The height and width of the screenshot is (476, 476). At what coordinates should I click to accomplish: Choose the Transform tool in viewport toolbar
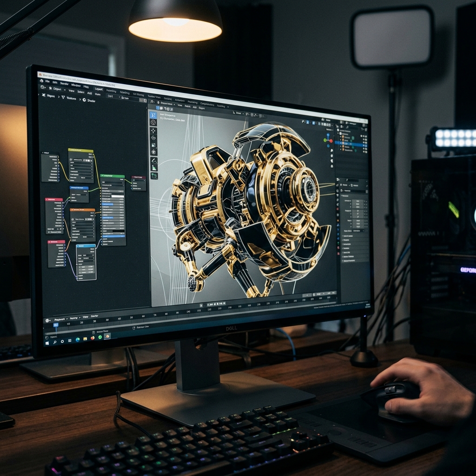tap(153, 152)
